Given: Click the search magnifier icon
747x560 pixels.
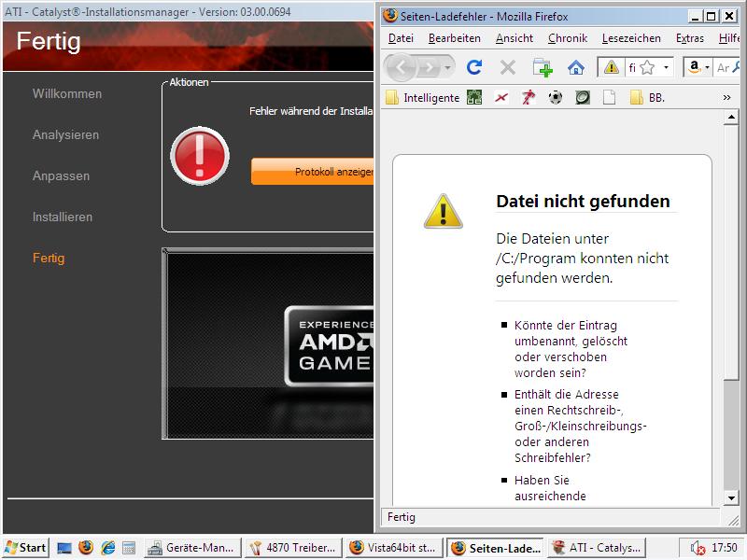Looking at the screenshot, I should point(737,67).
